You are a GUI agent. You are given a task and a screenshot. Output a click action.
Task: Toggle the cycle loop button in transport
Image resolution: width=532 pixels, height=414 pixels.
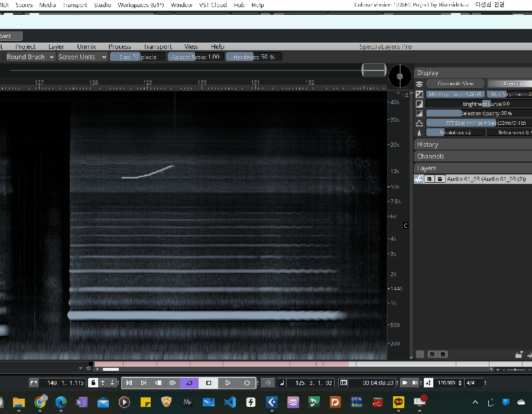pos(189,383)
